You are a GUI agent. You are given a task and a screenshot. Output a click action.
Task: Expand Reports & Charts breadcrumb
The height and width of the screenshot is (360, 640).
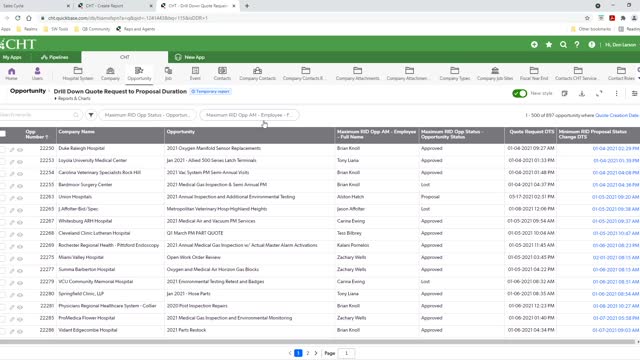[x=73, y=99]
